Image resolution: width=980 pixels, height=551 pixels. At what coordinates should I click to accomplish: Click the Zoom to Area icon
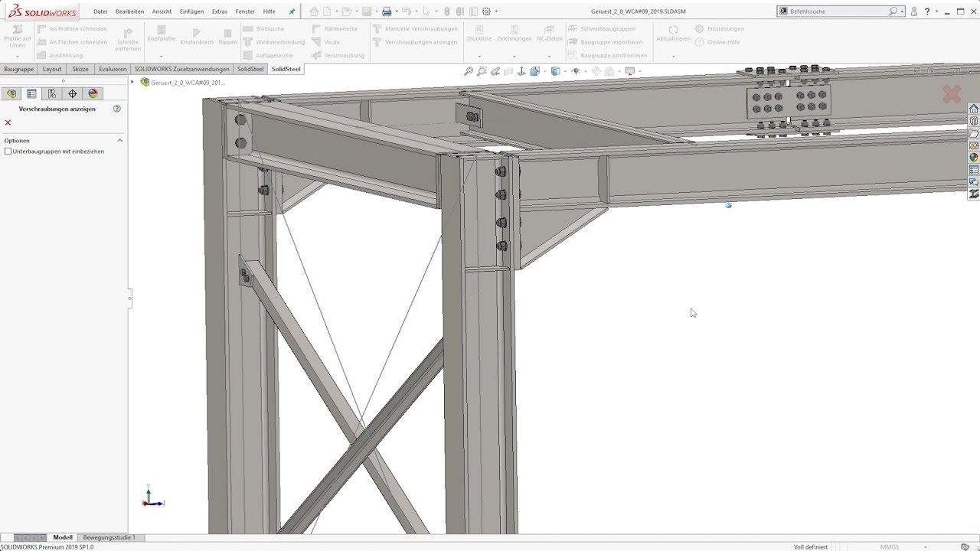(482, 71)
